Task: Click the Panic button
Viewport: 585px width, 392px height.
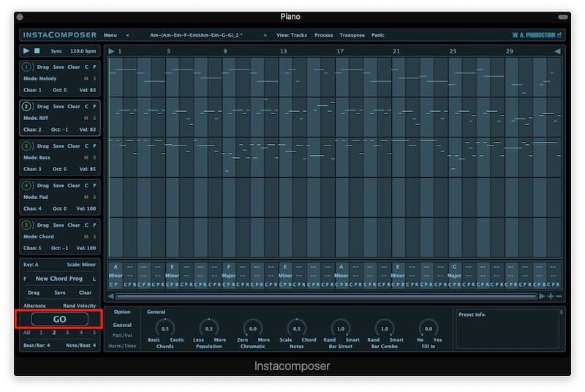Action: pyautogui.click(x=377, y=35)
